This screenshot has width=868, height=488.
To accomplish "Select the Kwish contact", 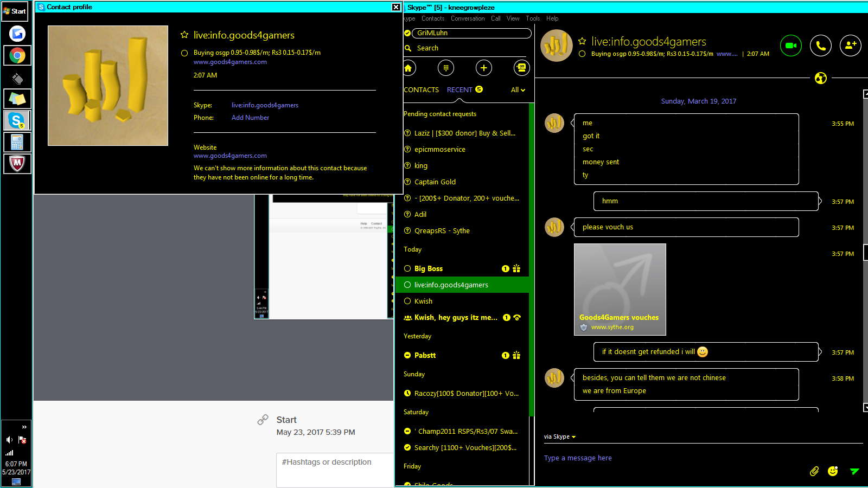I will click(462, 301).
